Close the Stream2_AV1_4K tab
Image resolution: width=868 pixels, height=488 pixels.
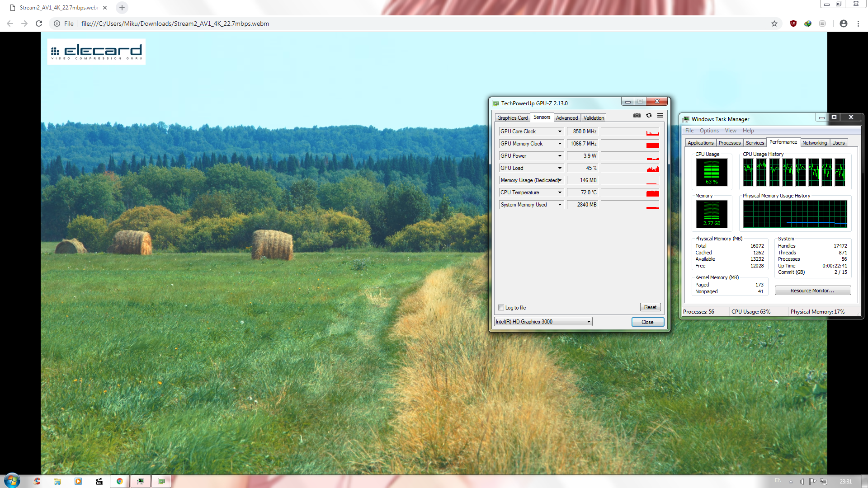point(105,8)
